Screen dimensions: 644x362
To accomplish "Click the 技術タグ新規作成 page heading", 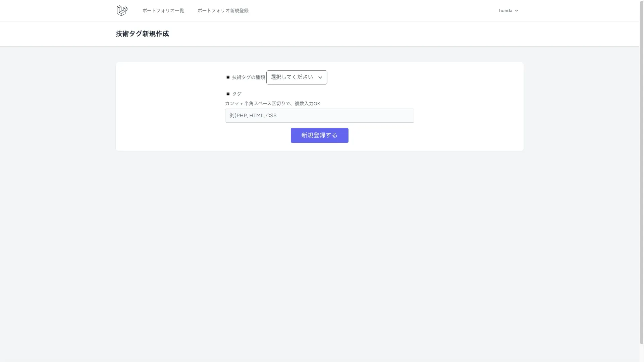I will 142,34.
